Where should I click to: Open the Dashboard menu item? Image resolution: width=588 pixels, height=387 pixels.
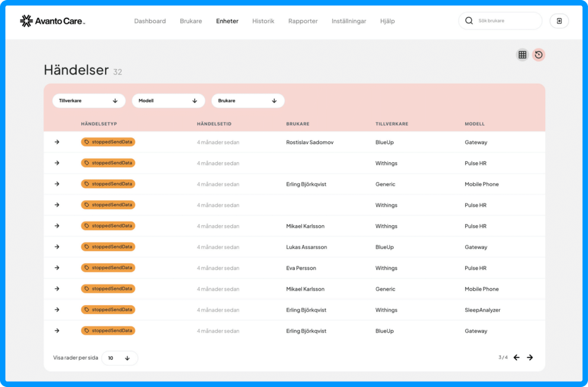click(x=150, y=21)
